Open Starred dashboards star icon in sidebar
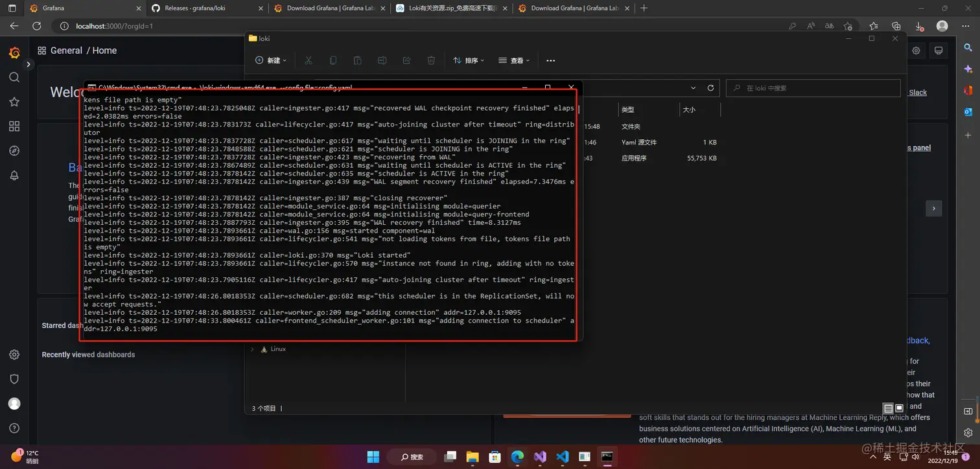The image size is (980, 469). (14, 102)
